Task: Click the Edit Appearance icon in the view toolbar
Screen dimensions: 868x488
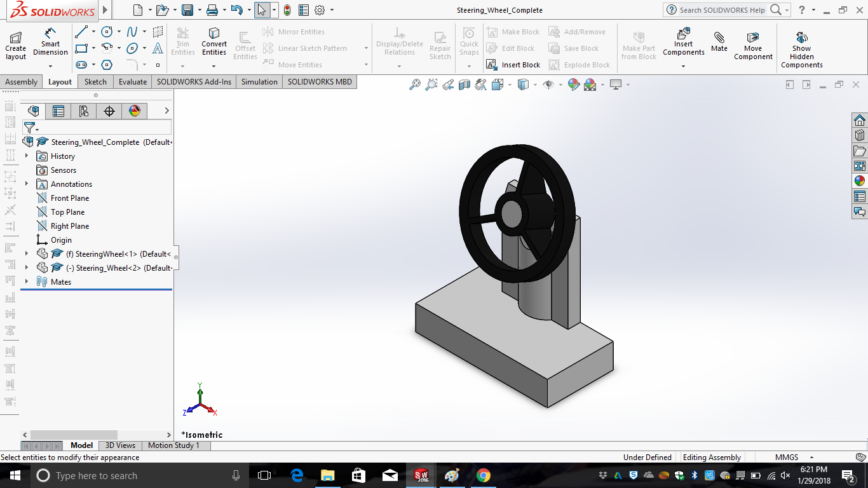Action: coord(574,85)
